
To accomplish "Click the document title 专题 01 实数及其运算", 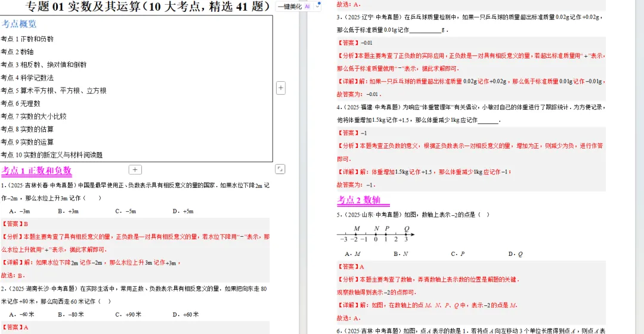I will [147, 7].
